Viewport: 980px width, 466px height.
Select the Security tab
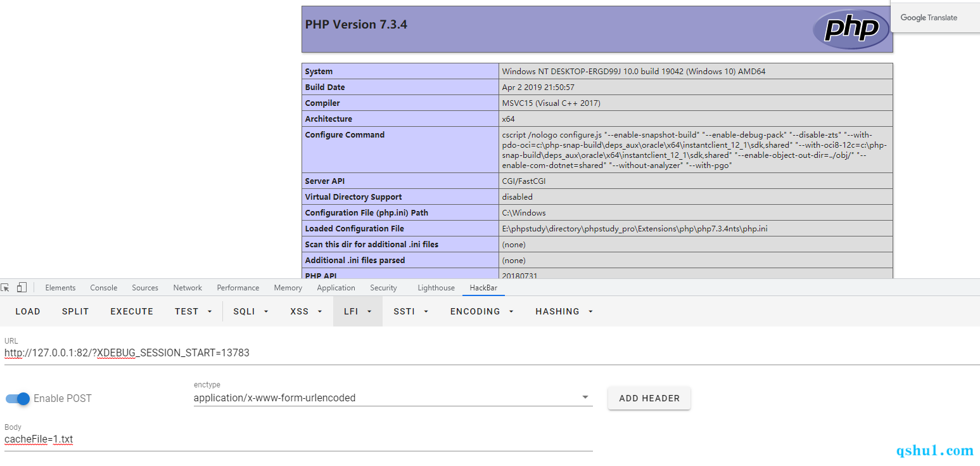pos(383,288)
